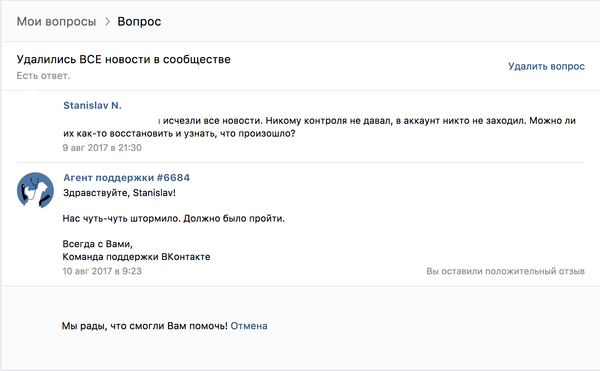Click the user's message about исчезли все новости
This screenshot has width=600, height=371.
[x=320, y=127]
